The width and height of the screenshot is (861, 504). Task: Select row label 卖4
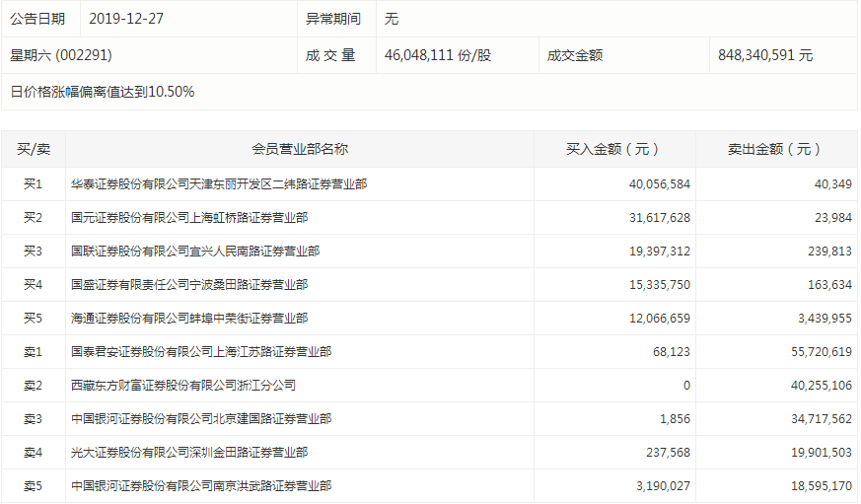pos(33,452)
